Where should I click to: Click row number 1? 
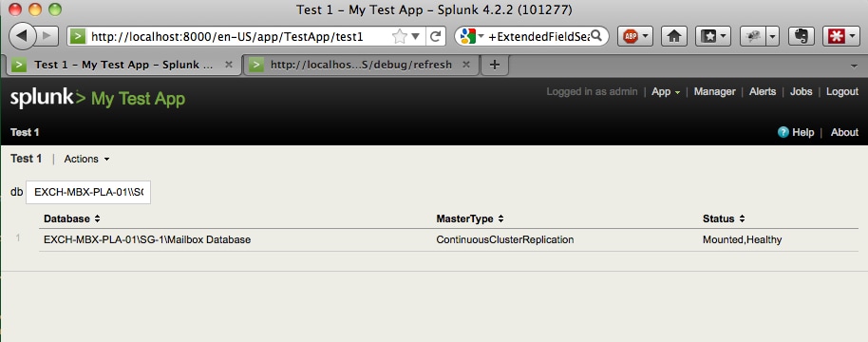pos(18,237)
